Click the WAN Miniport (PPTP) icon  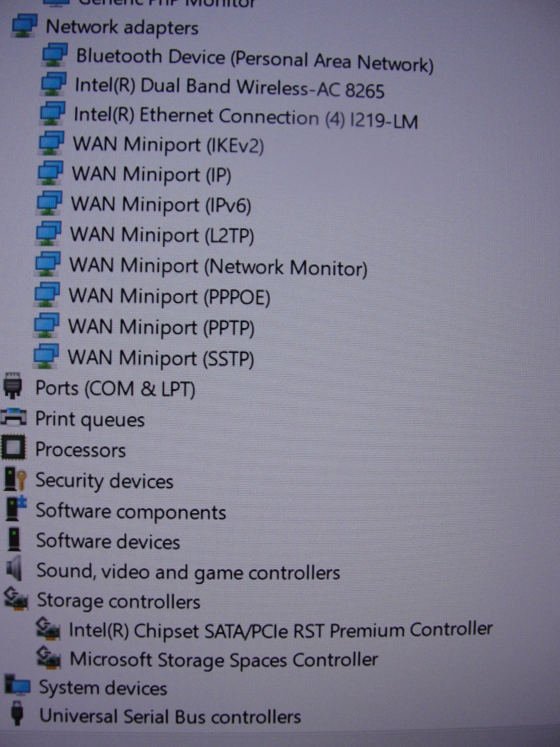47,325
